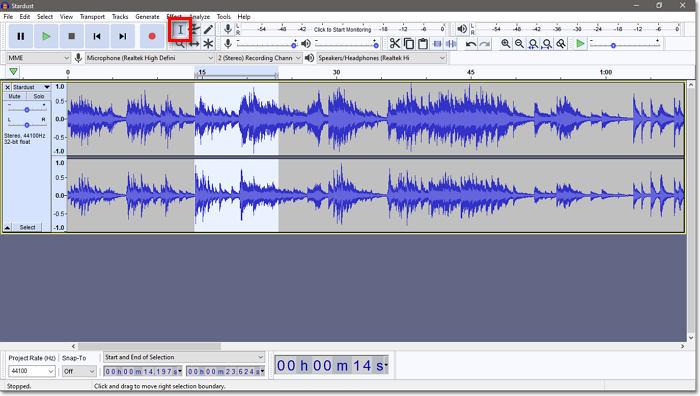Click to Start Monitoring on the recording meter
Viewport: 700px width, 396px height.
point(342,29)
